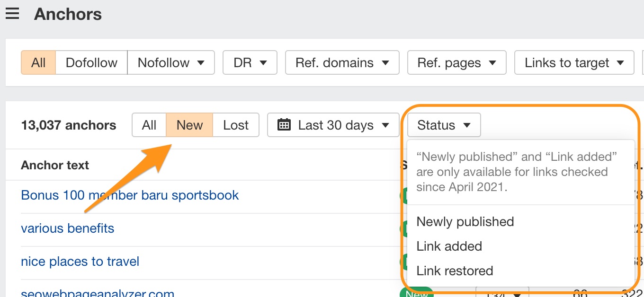Expand the DR filter dropdown
Image resolution: width=644 pixels, height=297 pixels.
coord(250,62)
